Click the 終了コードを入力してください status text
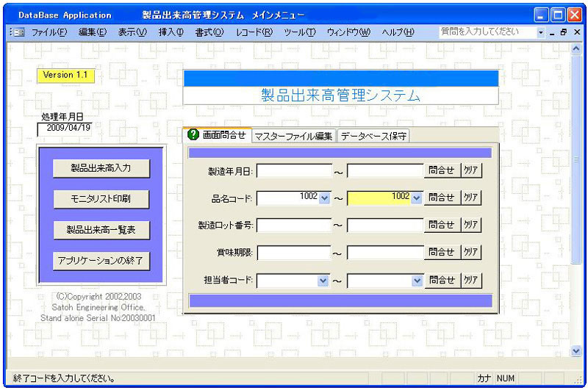The height and width of the screenshot is (390, 588). (x=64, y=378)
